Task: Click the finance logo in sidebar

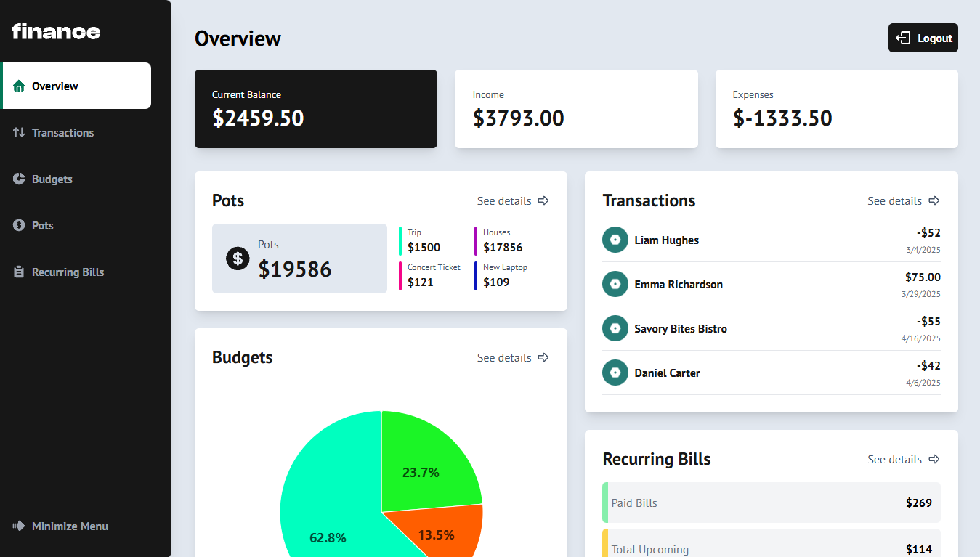Action: coord(56,31)
